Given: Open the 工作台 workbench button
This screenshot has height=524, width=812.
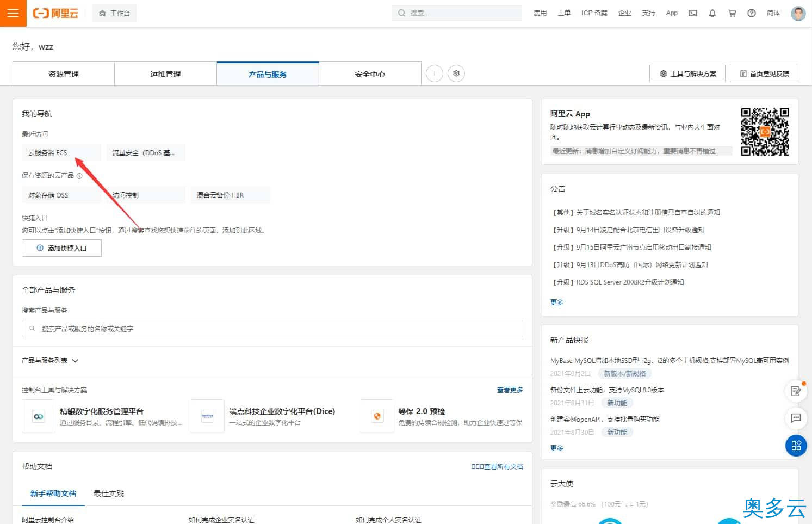Looking at the screenshot, I should (x=114, y=13).
